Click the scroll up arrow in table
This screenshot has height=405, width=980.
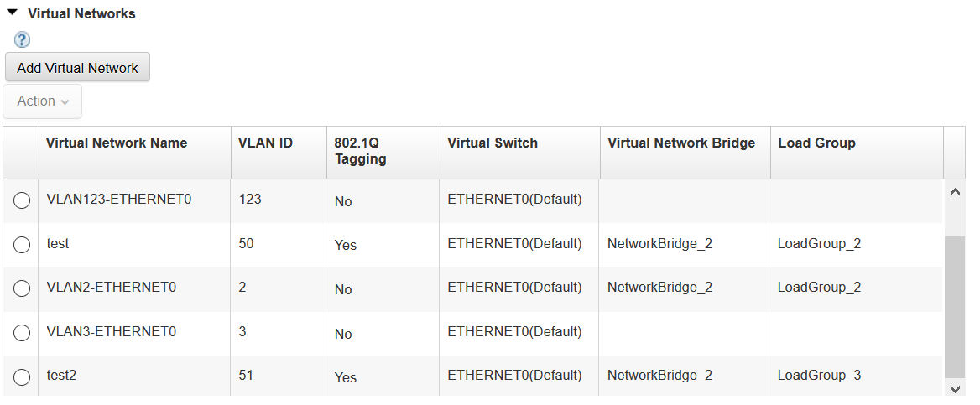coord(954,193)
